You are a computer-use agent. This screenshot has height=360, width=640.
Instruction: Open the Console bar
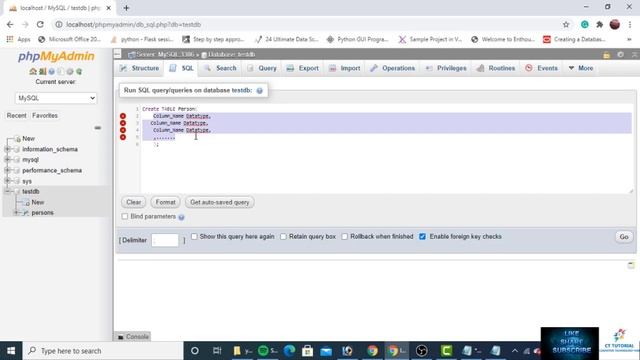[x=133, y=337]
